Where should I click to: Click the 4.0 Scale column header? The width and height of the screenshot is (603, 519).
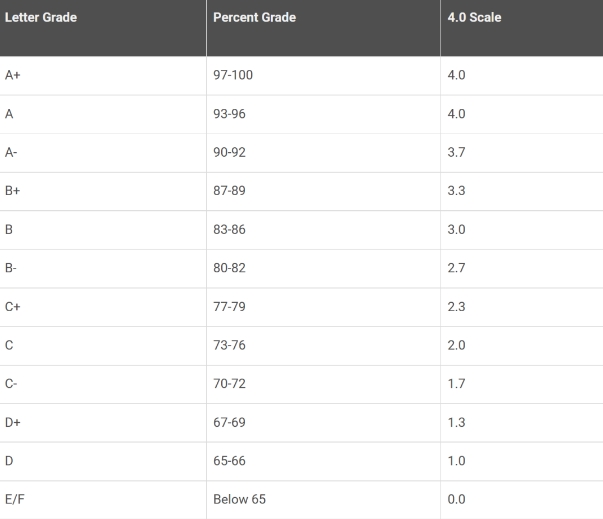coord(522,28)
